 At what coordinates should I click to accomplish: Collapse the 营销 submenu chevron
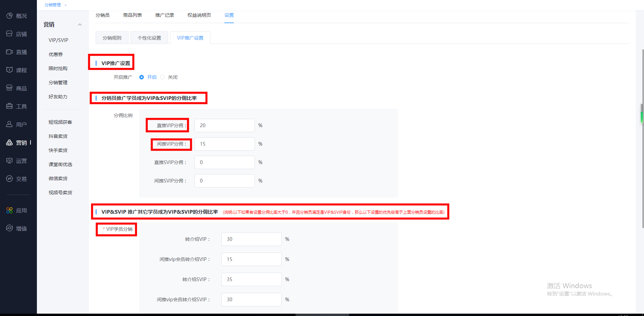(x=80, y=24)
